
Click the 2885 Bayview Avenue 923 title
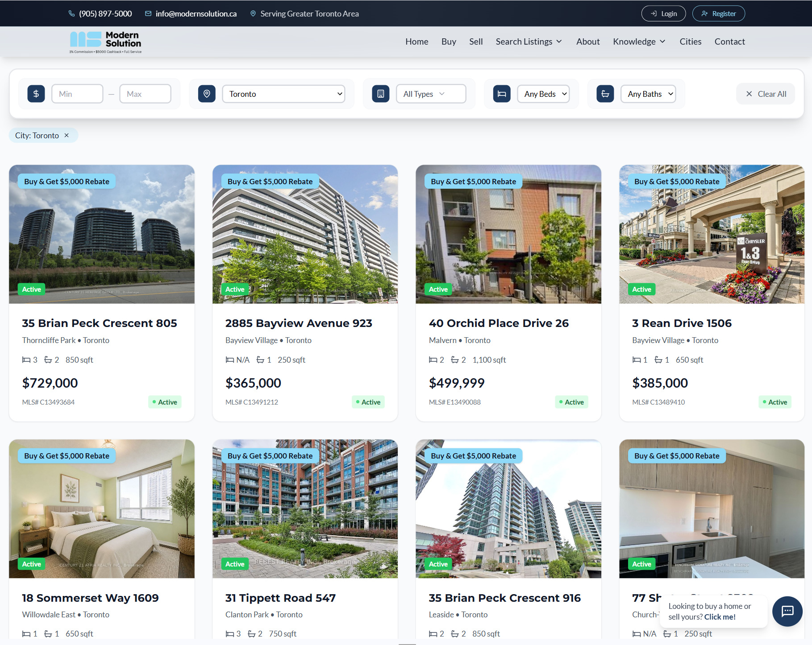point(299,323)
